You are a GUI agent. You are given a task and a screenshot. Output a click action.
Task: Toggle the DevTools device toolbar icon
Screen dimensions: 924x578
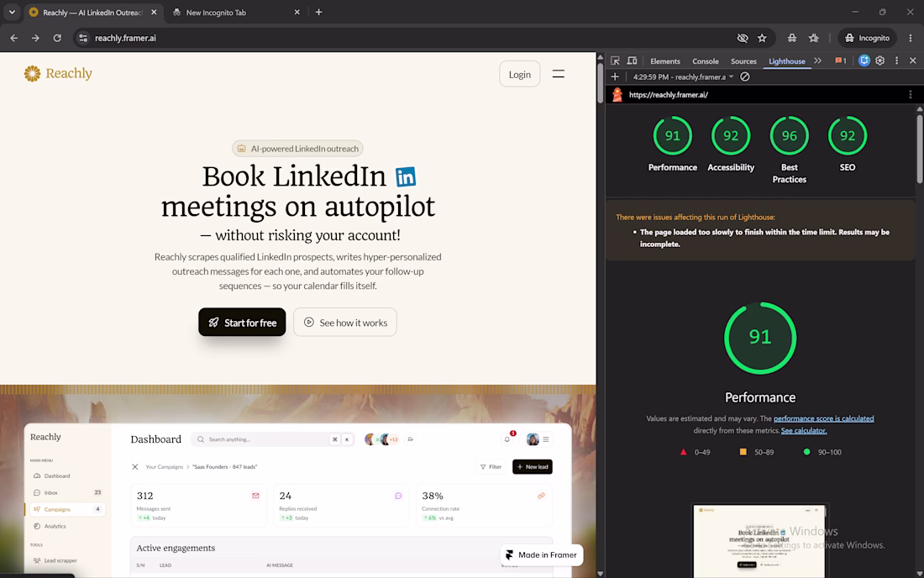tap(632, 60)
